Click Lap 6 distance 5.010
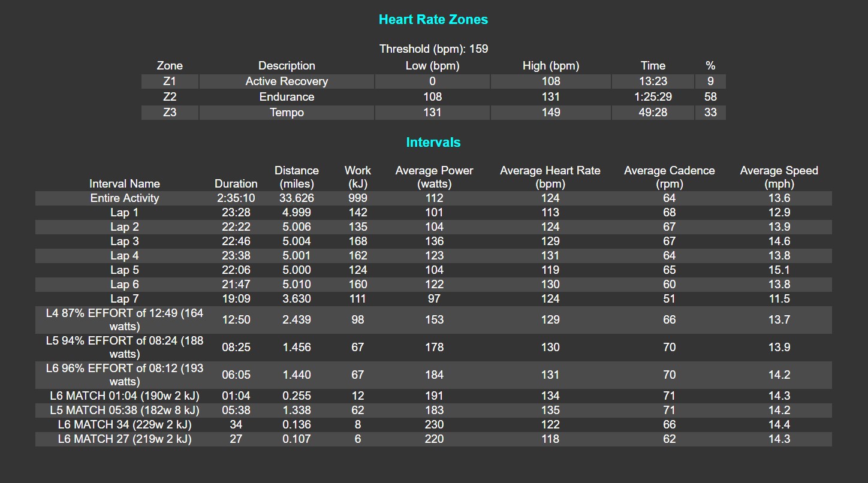This screenshot has width=868, height=483. 297,285
